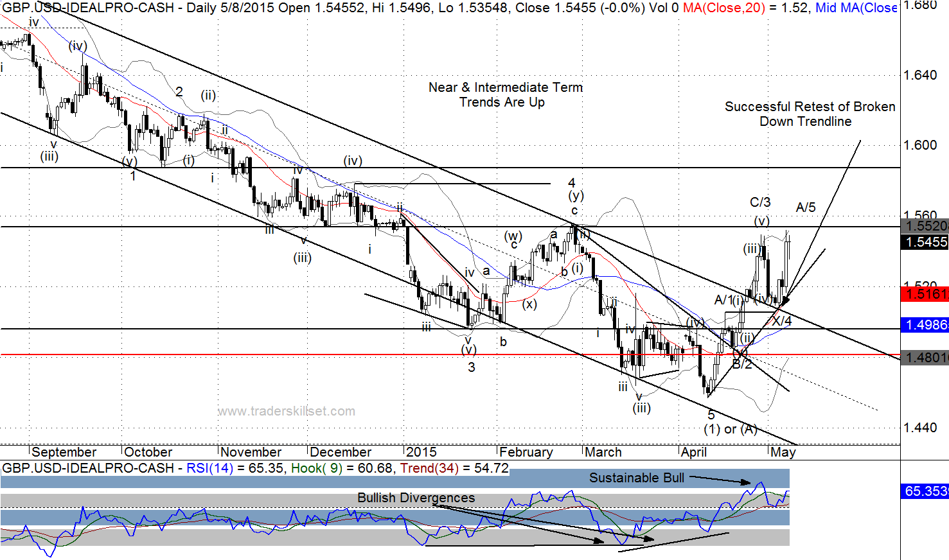Click the November label on time axis

251,452
